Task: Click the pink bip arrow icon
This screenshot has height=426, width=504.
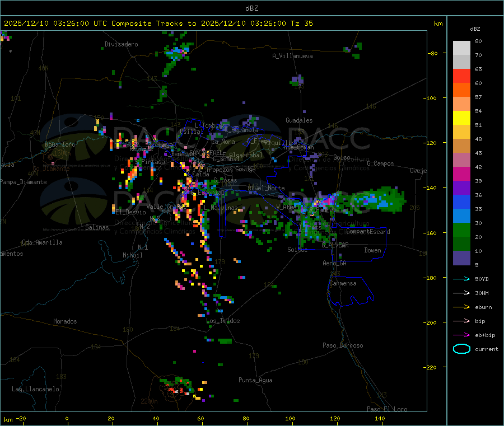Action: click(461, 321)
